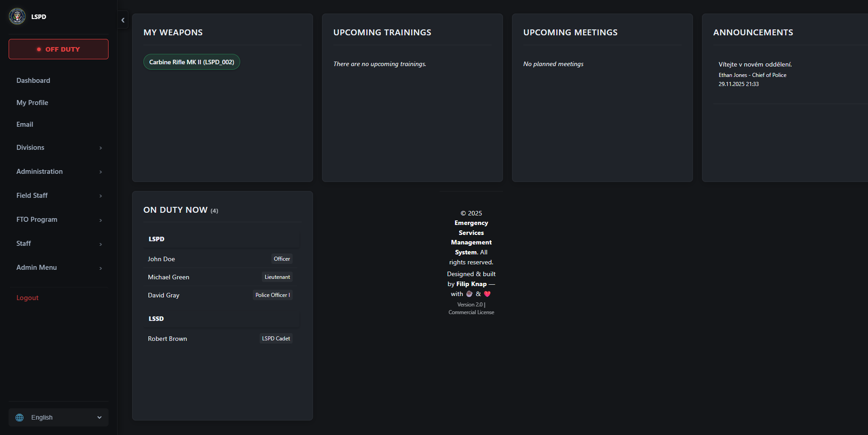868x435 pixels.
Task: Click the announcement date 29.11.2025 21:33
Action: point(739,84)
